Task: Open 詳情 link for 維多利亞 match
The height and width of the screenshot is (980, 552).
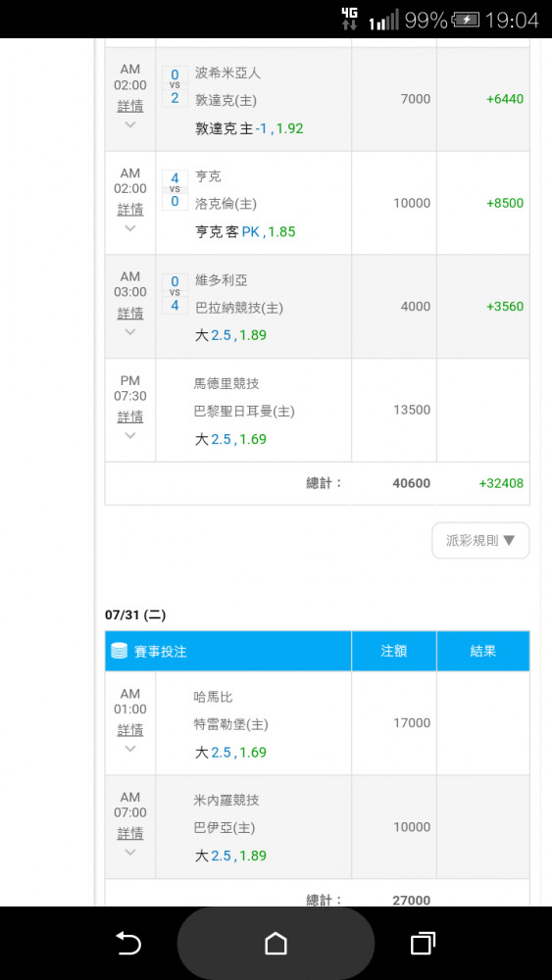Action: pyautogui.click(x=130, y=313)
